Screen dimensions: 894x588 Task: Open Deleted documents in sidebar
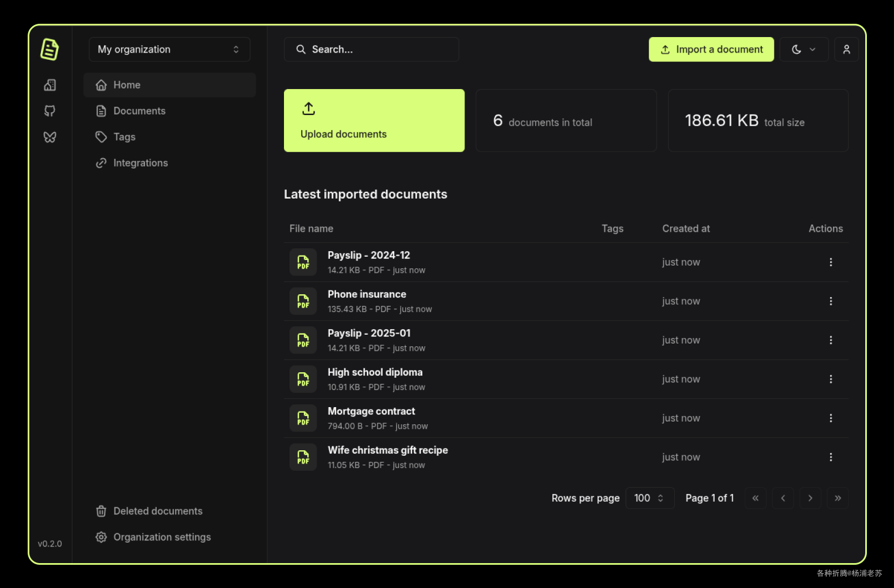pos(169,511)
